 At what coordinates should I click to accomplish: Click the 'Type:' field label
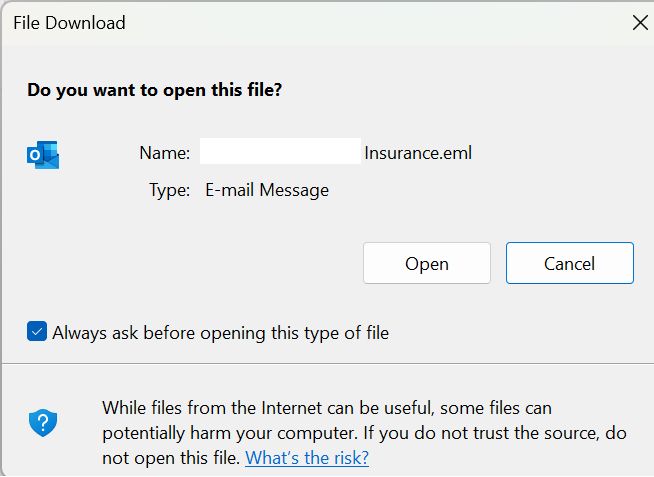point(170,191)
